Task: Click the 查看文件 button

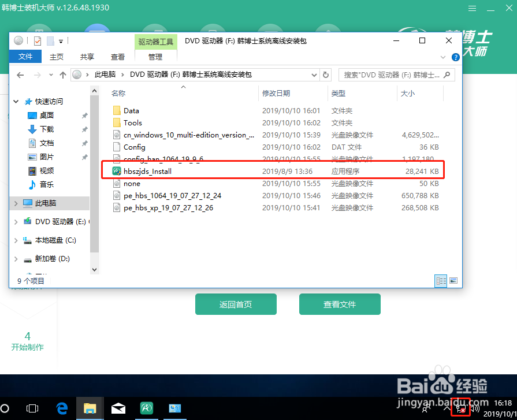Action: [x=340, y=304]
